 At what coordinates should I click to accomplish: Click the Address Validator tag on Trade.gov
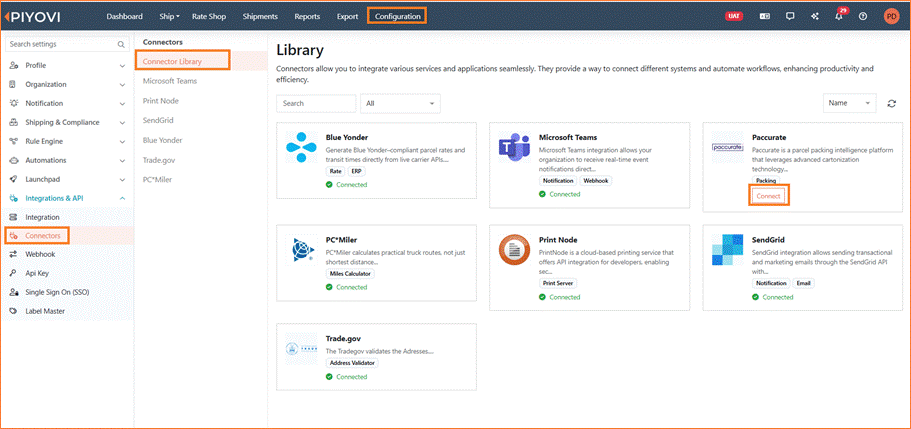tap(352, 363)
